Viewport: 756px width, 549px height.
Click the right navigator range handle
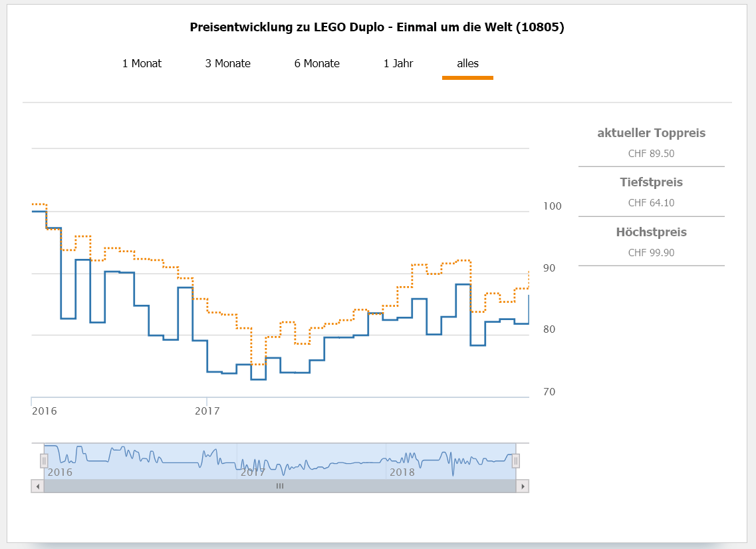(515, 460)
